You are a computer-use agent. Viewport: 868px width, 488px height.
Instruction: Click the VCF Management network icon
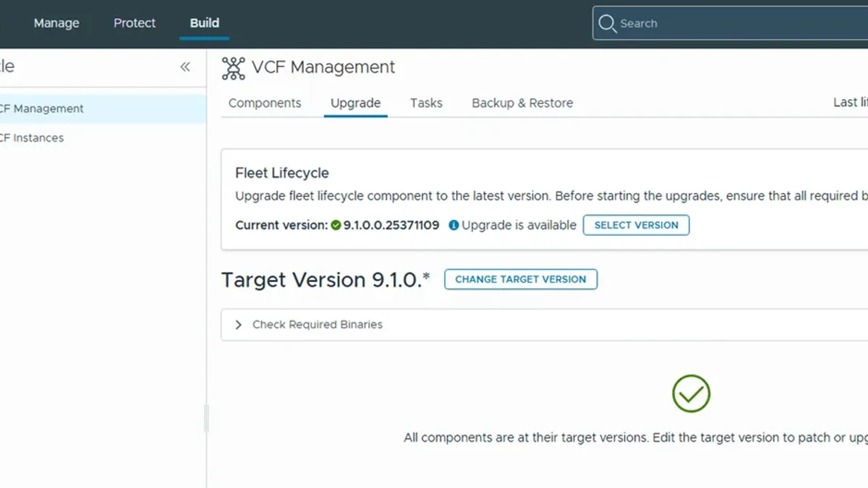[x=234, y=68]
